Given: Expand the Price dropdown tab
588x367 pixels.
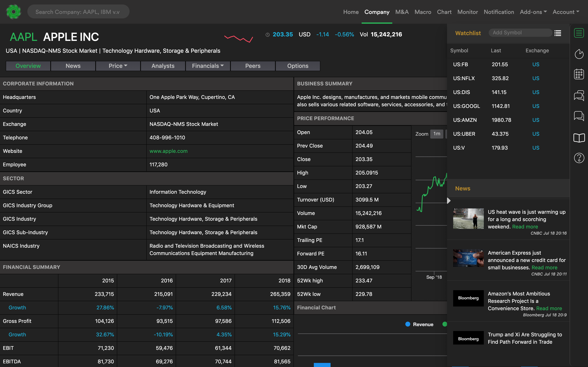Looking at the screenshot, I should point(117,66).
